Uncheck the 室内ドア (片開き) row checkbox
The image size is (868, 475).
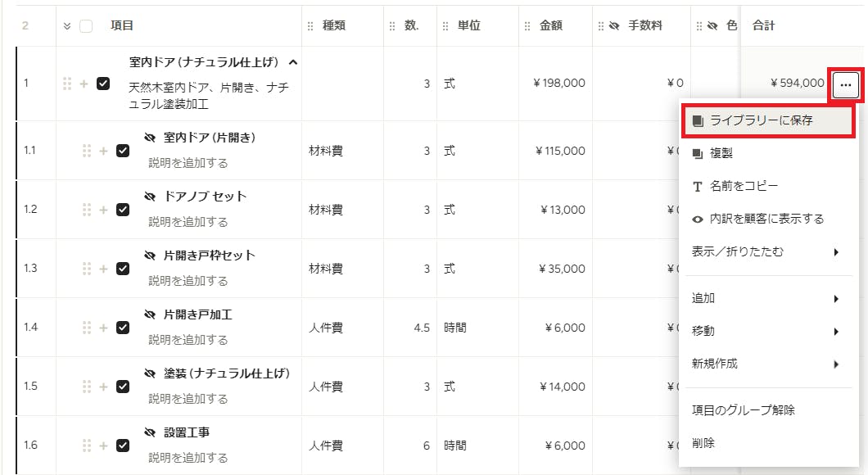pos(123,151)
